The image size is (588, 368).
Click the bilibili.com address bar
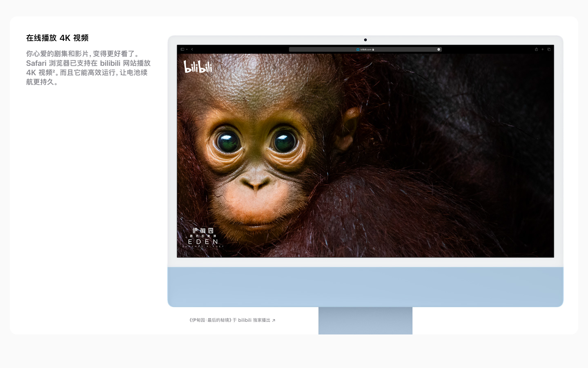(365, 49)
